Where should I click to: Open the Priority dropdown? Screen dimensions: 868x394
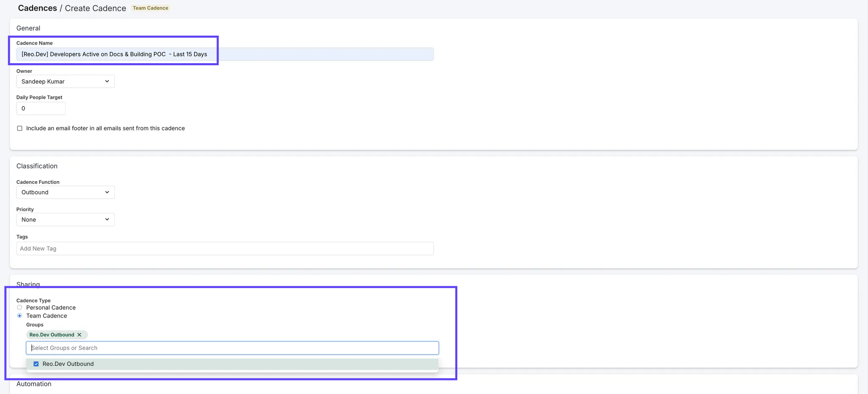pos(65,219)
